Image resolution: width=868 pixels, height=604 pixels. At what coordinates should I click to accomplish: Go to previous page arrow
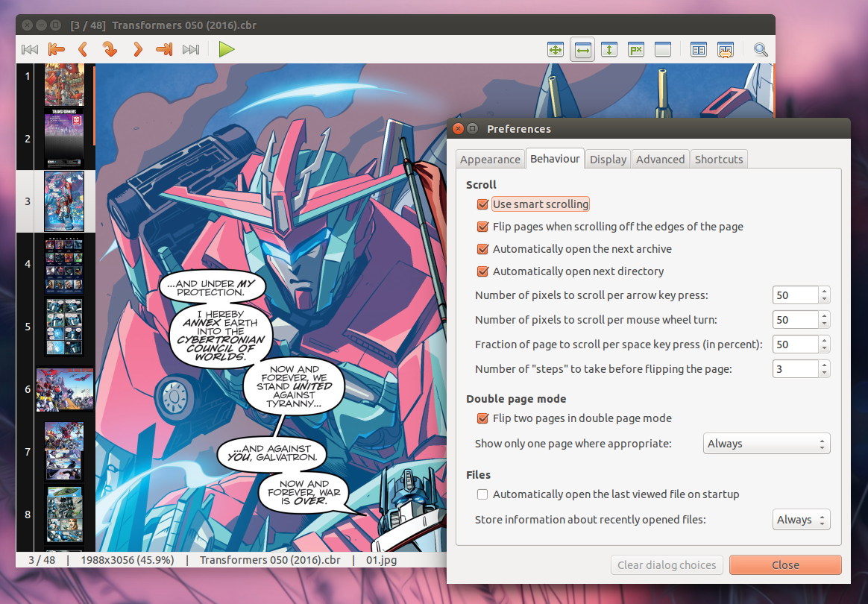click(83, 50)
